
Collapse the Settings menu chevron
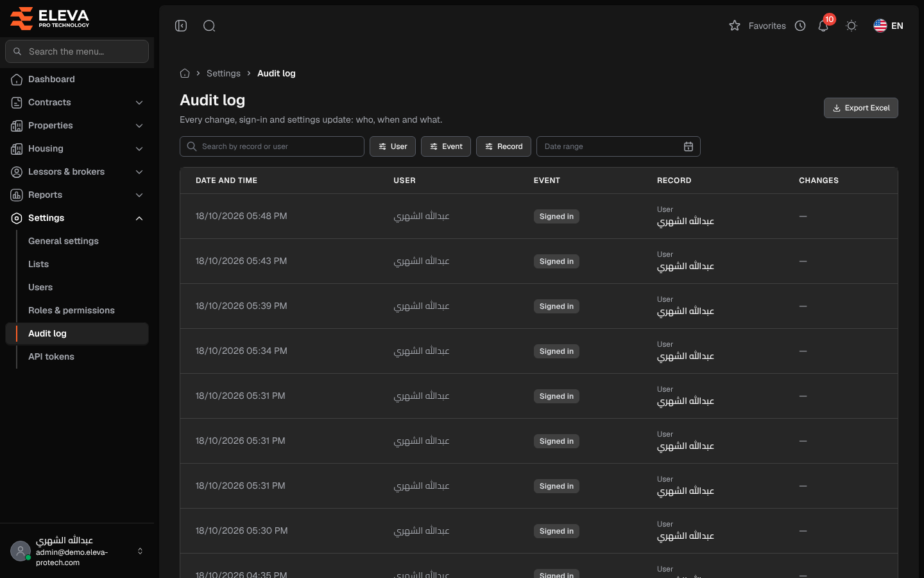pos(139,218)
